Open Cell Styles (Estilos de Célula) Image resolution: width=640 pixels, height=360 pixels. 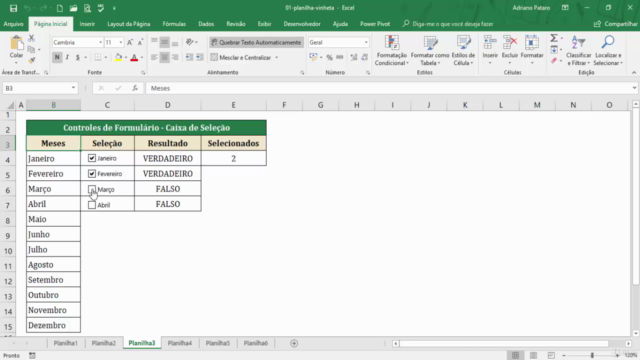point(463,51)
